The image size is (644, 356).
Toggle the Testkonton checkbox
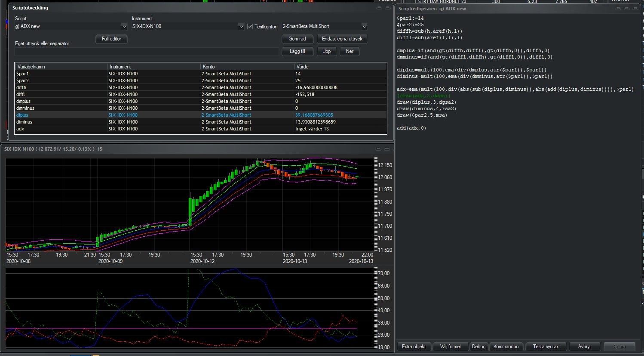[250, 27]
